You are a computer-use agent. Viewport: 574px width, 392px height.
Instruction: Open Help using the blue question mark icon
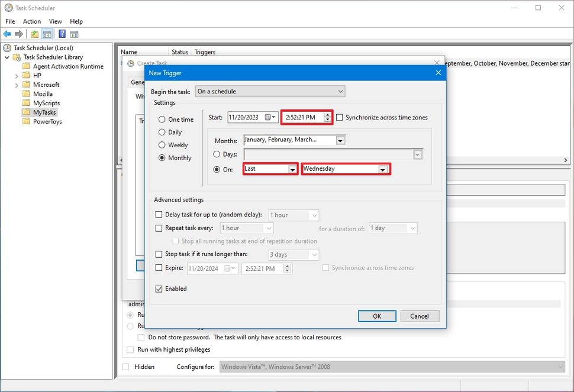(x=62, y=34)
